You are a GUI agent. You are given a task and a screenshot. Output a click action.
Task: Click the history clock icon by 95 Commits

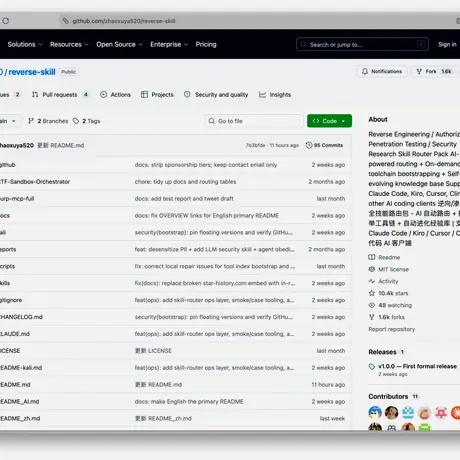pos(309,145)
